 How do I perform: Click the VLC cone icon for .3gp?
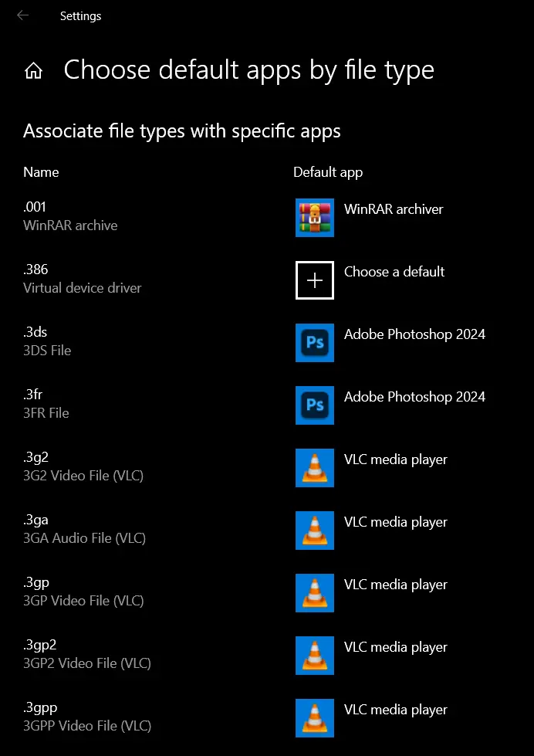(x=315, y=593)
